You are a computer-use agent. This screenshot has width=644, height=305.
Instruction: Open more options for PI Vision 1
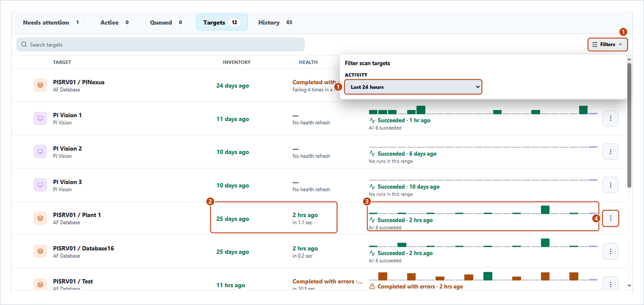610,119
